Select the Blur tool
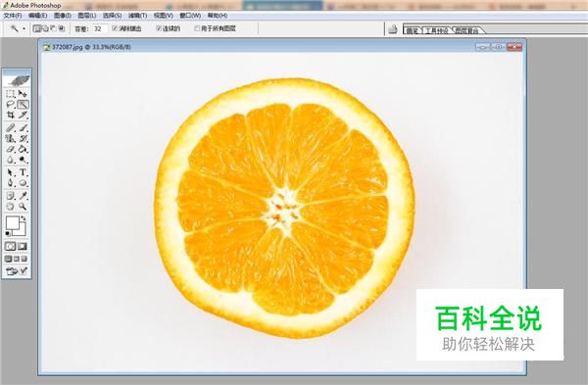 pos(11,160)
